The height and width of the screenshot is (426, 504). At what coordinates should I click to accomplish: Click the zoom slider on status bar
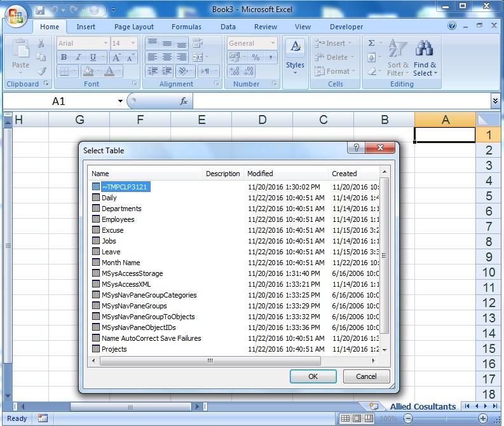point(446,418)
